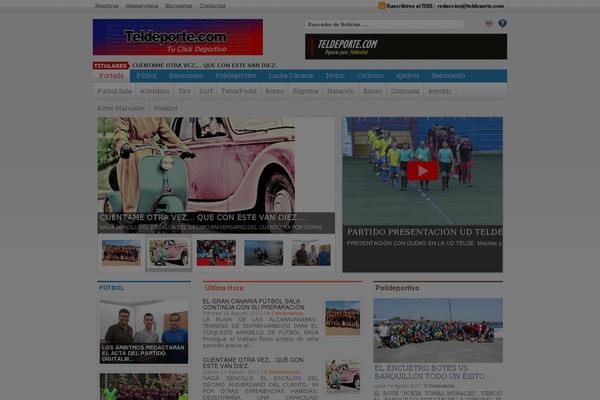Open the árbitros acta digital article image
Screen dimensions: 600x400
click(144, 331)
